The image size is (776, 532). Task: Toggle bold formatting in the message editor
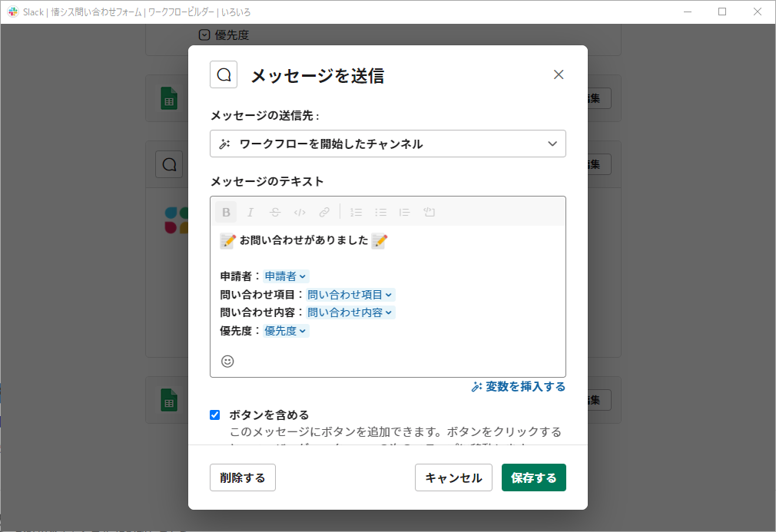[225, 212]
